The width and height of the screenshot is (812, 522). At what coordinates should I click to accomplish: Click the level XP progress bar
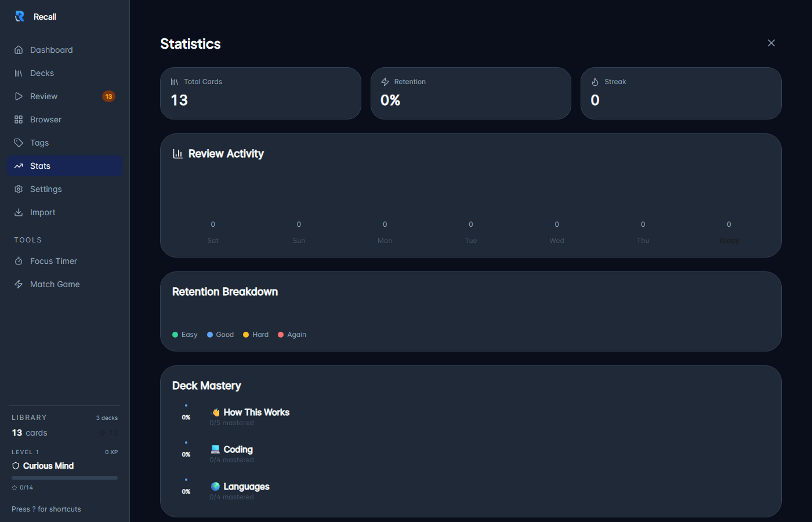pyautogui.click(x=64, y=478)
